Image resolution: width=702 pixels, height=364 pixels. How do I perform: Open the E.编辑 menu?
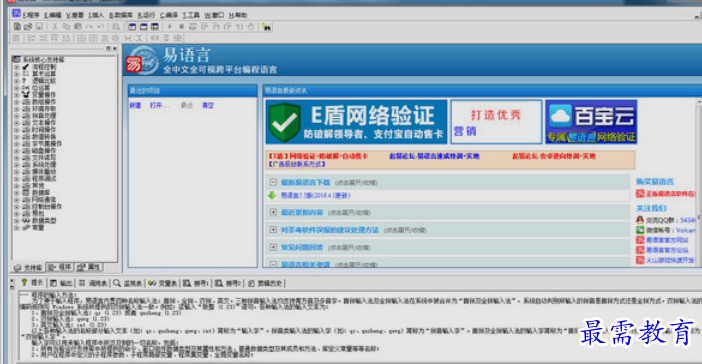click(53, 15)
